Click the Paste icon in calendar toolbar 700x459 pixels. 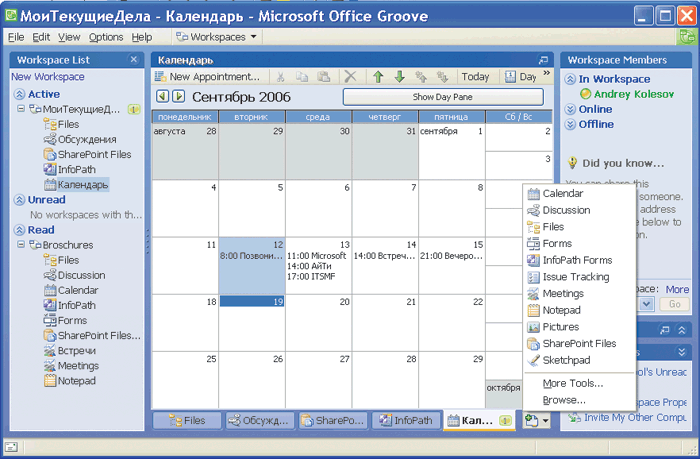point(324,77)
